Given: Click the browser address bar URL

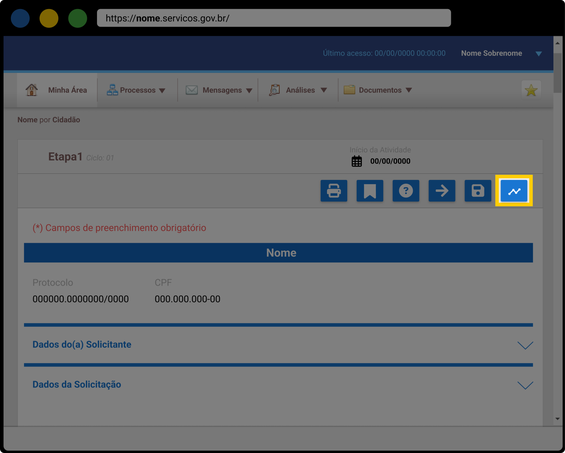Looking at the screenshot, I should click(x=274, y=18).
